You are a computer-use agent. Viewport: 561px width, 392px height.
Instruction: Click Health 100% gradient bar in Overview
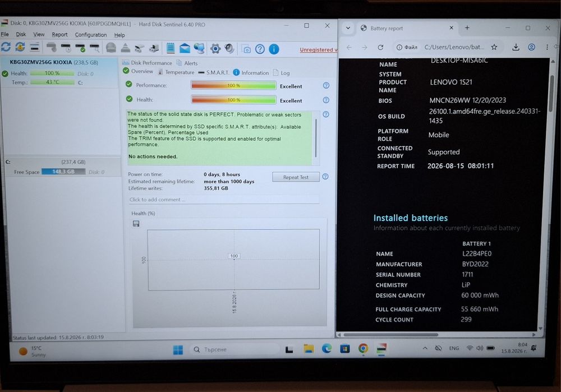pos(233,100)
